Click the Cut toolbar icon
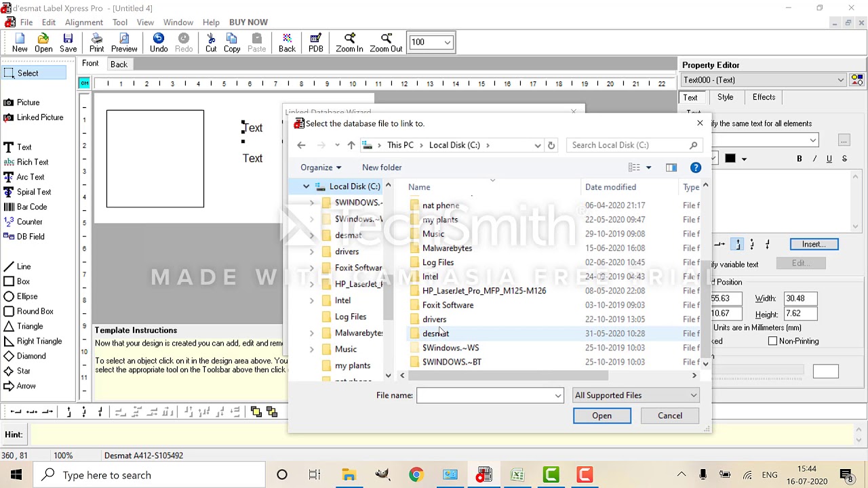This screenshot has width=868, height=488. click(211, 43)
